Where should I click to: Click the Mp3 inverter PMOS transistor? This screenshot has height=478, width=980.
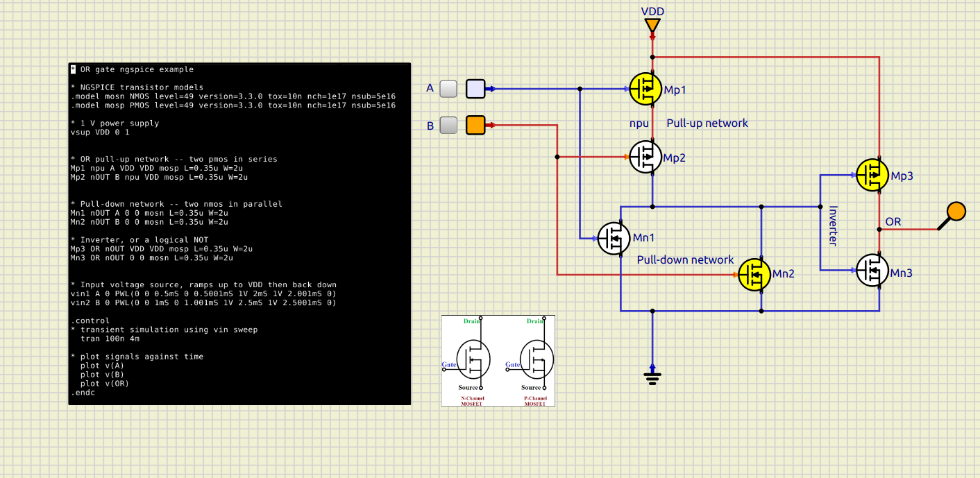872,175
